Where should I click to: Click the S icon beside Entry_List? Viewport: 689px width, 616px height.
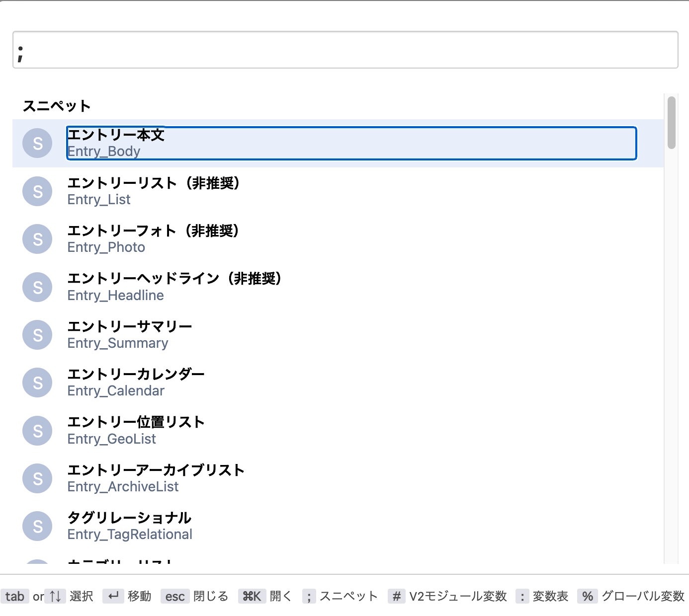click(37, 191)
